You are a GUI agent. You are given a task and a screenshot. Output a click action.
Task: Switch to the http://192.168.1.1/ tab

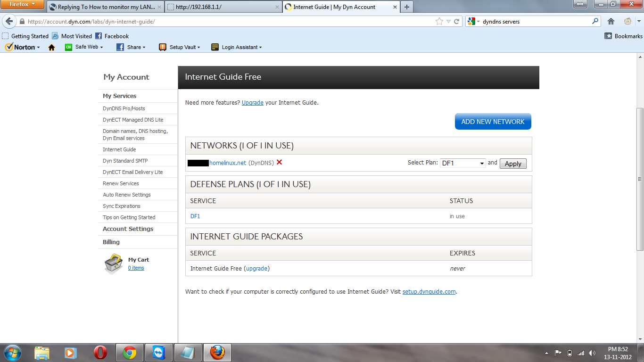click(x=223, y=7)
